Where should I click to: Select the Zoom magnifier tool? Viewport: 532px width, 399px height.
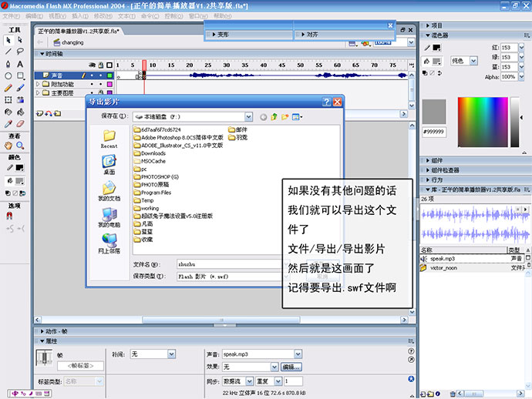(x=20, y=146)
